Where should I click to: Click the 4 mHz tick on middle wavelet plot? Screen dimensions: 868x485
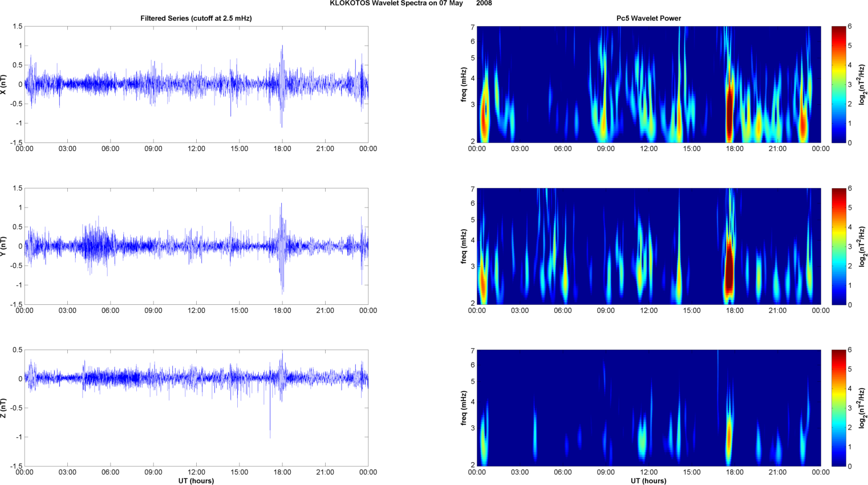point(473,241)
